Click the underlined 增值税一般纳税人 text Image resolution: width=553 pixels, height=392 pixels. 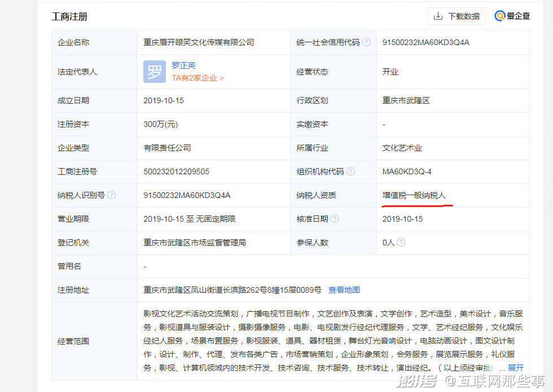point(414,195)
